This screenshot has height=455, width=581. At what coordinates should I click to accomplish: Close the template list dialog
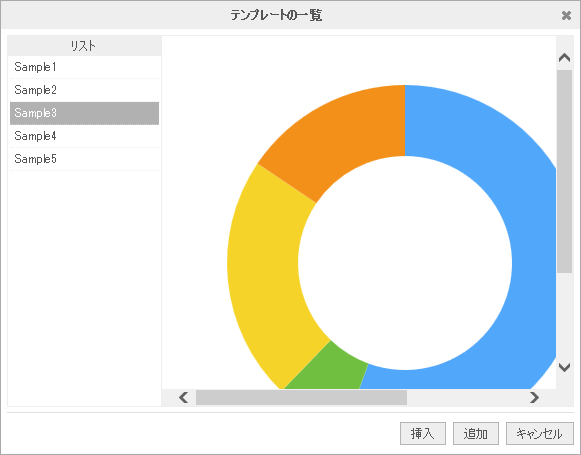click(x=566, y=16)
